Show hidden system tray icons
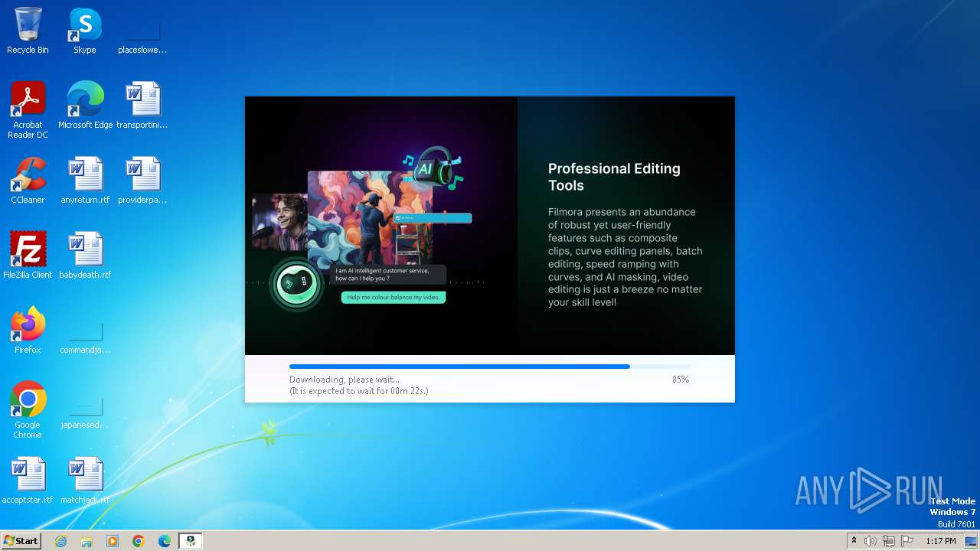 (x=854, y=541)
